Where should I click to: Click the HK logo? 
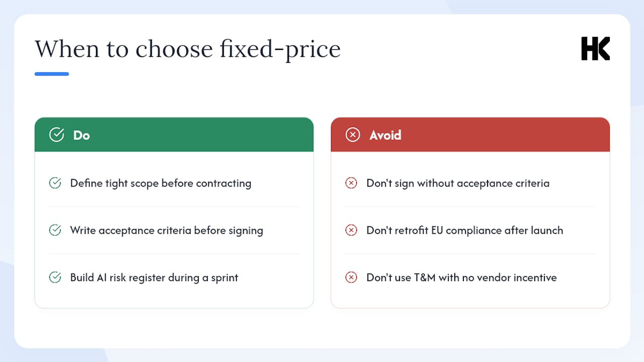pos(595,49)
